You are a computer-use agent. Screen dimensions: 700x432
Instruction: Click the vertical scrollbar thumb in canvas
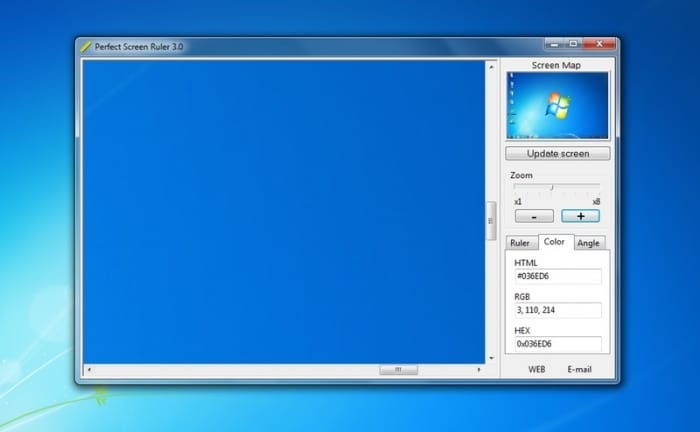click(491, 221)
